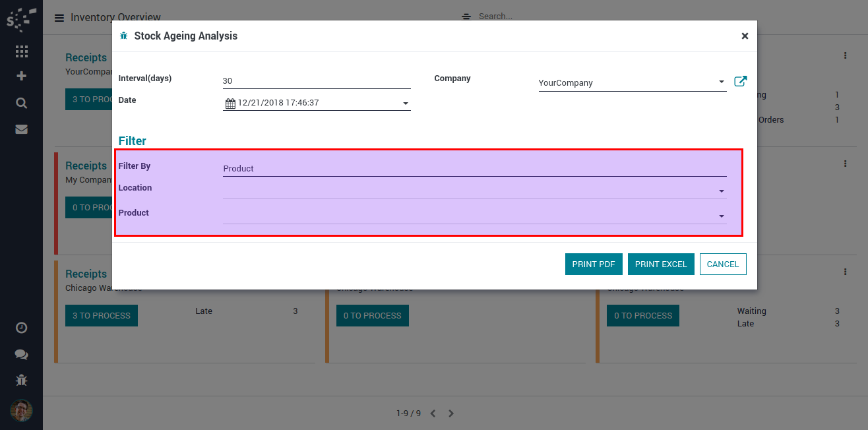The image size is (868, 430).
Task: Click the Interval(days) input field
Action: (317, 81)
